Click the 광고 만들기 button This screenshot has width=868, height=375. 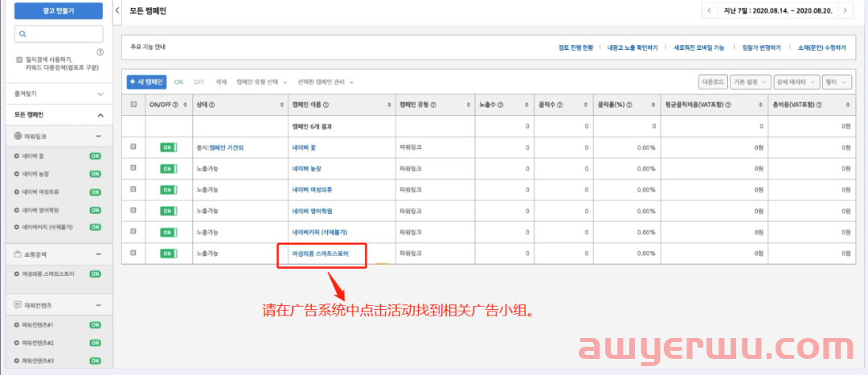point(58,11)
